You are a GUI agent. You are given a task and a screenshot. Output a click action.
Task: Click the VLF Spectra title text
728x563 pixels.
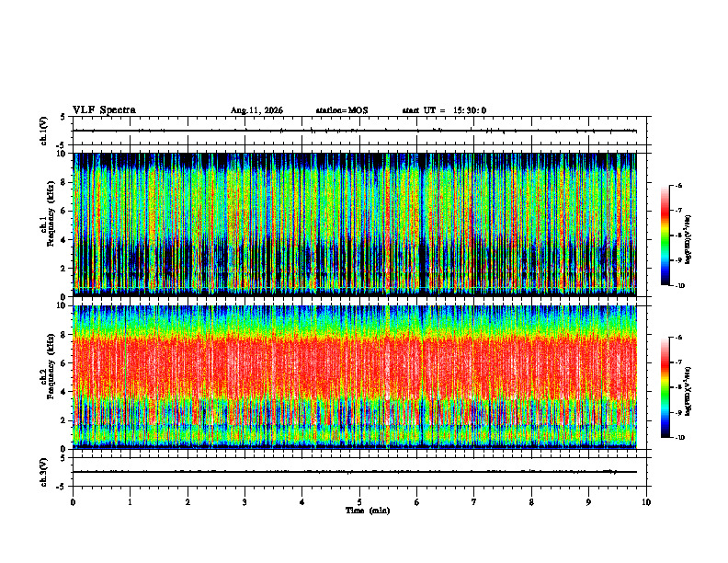tap(104, 110)
